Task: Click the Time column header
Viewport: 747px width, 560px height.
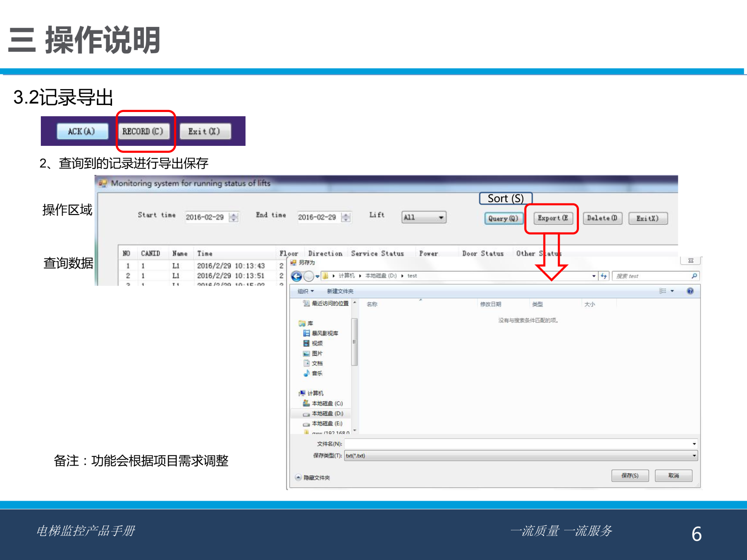Action: pyautogui.click(x=205, y=254)
